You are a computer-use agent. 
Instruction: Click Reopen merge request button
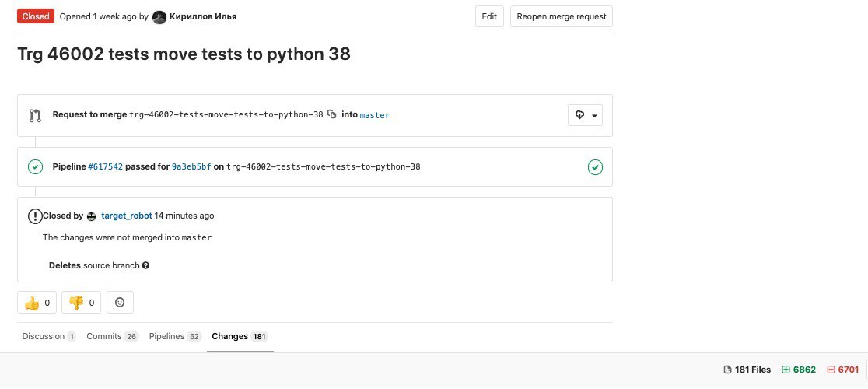click(562, 16)
